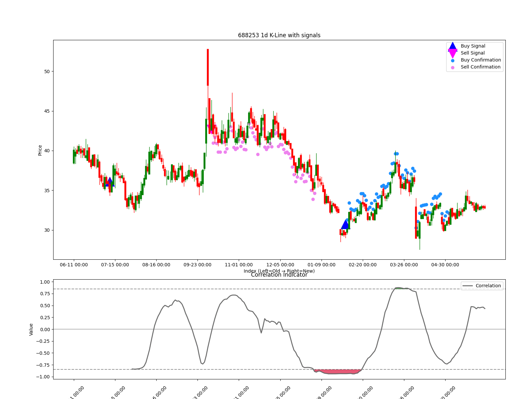Image resolution: width=532 pixels, height=399 pixels.
Task: Click the 'Correlation' legend entry in lower chart
Action: pyautogui.click(x=482, y=286)
